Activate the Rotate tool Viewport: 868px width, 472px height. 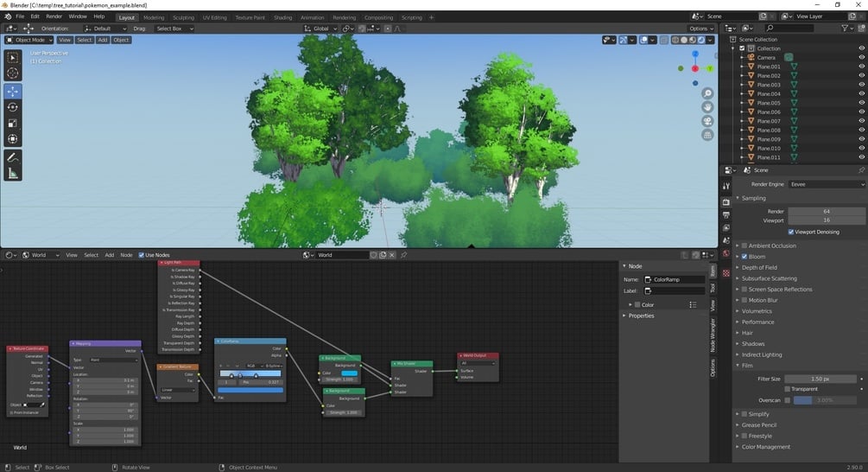point(13,107)
